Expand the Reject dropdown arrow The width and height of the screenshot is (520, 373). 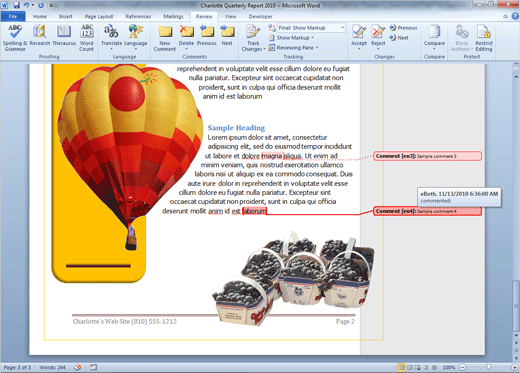coord(378,49)
